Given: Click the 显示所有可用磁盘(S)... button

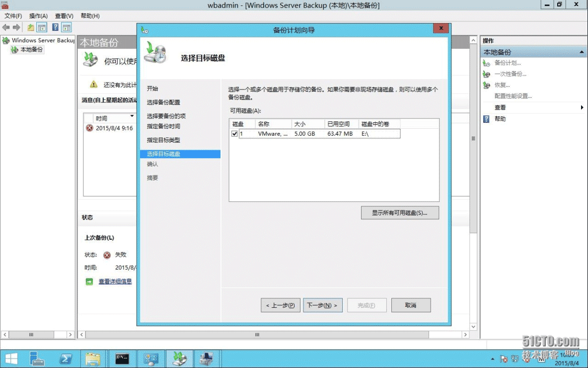Looking at the screenshot, I should (400, 213).
